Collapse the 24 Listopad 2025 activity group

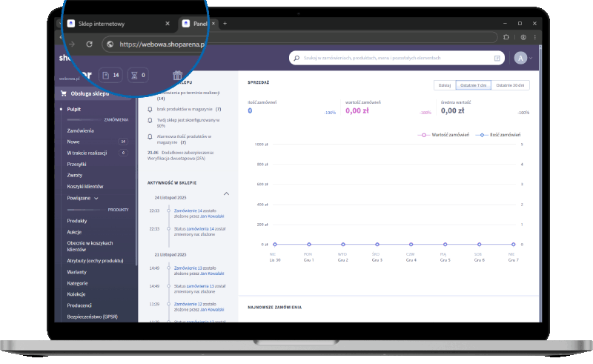226,193
